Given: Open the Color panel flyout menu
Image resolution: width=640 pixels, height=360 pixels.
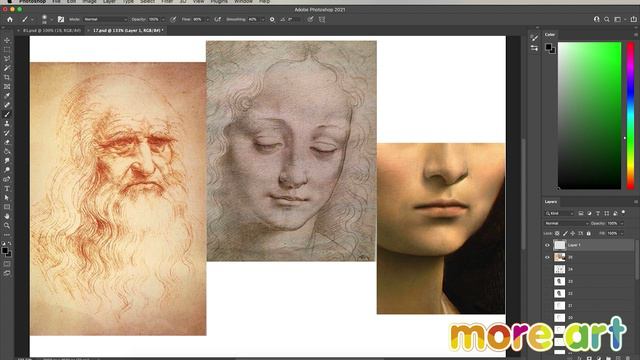Looking at the screenshot, I should point(636,35).
